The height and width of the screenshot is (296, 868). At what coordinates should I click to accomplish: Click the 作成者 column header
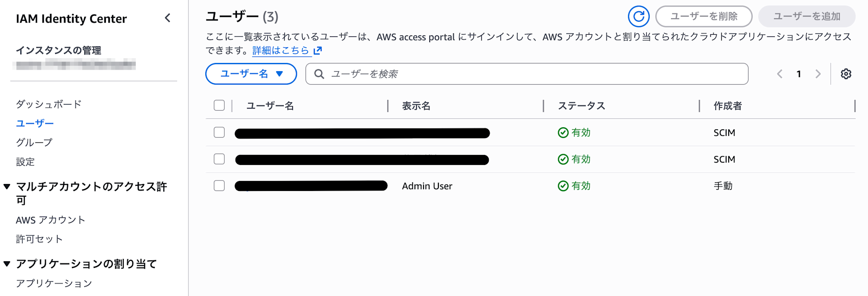click(x=728, y=106)
